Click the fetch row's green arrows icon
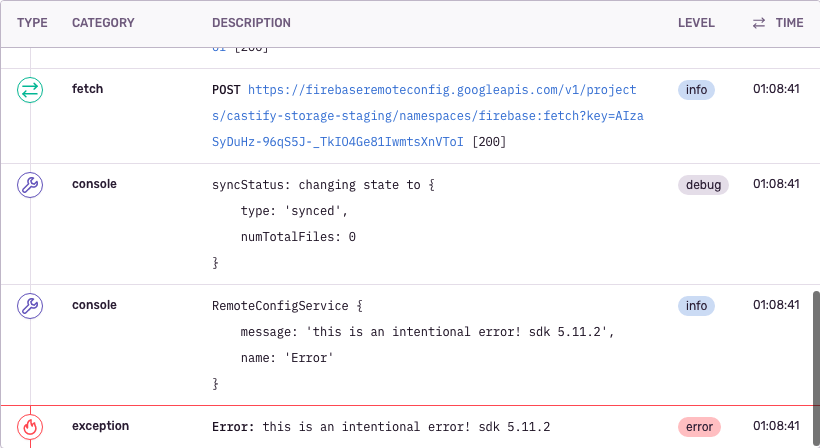 coord(30,90)
